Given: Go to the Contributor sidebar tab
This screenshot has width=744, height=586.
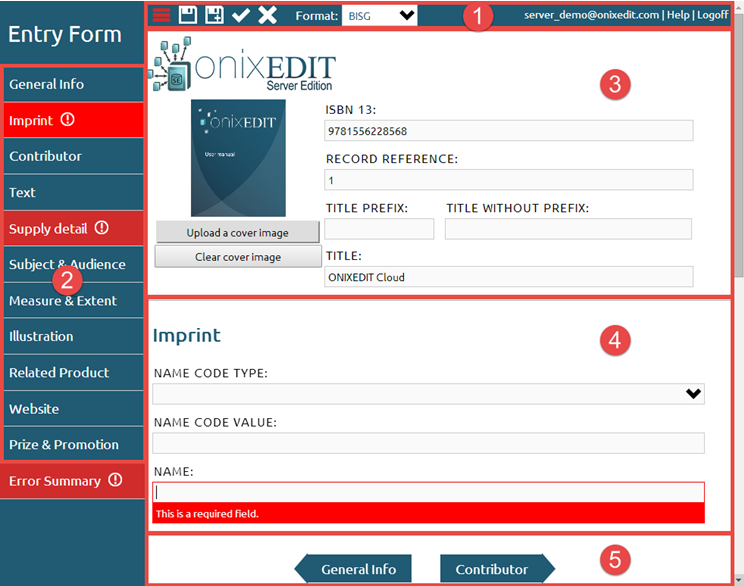Looking at the screenshot, I should tap(74, 157).
